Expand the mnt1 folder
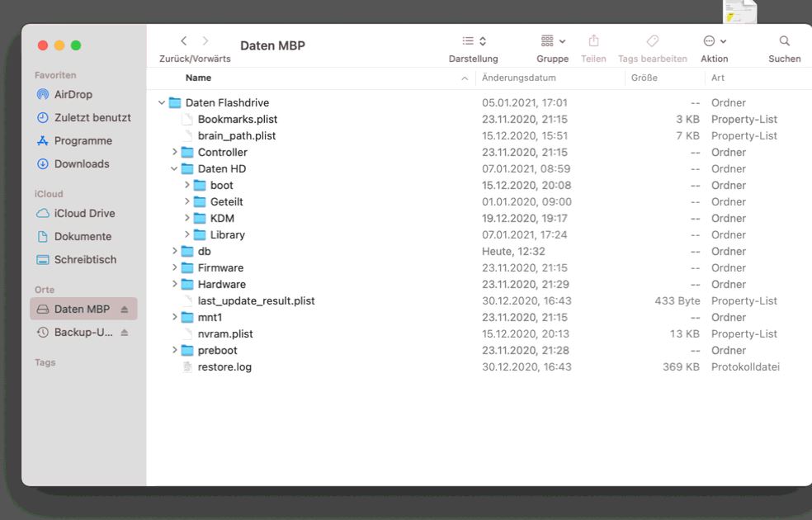The width and height of the screenshot is (812, 520). (x=174, y=317)
